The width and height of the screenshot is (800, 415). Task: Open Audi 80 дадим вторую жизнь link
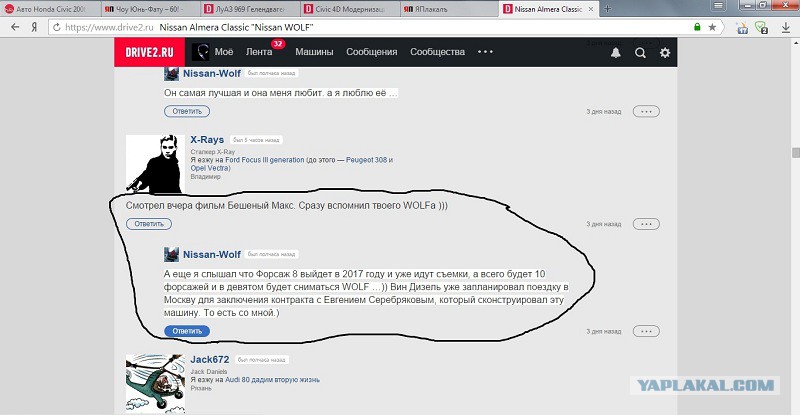click(272, 380)
